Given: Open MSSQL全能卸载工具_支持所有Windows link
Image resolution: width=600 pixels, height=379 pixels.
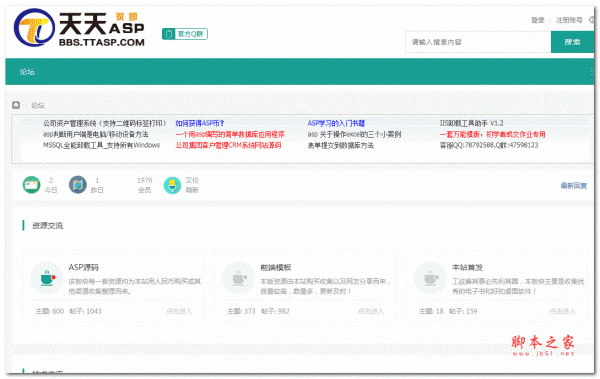Looking at the screenshot, I should 101,145.
